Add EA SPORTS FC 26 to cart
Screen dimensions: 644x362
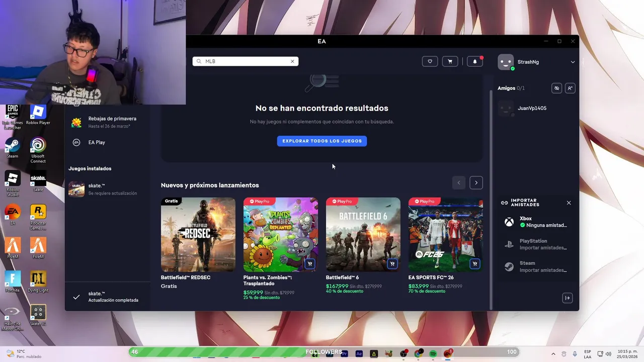[x=475, y=264]
